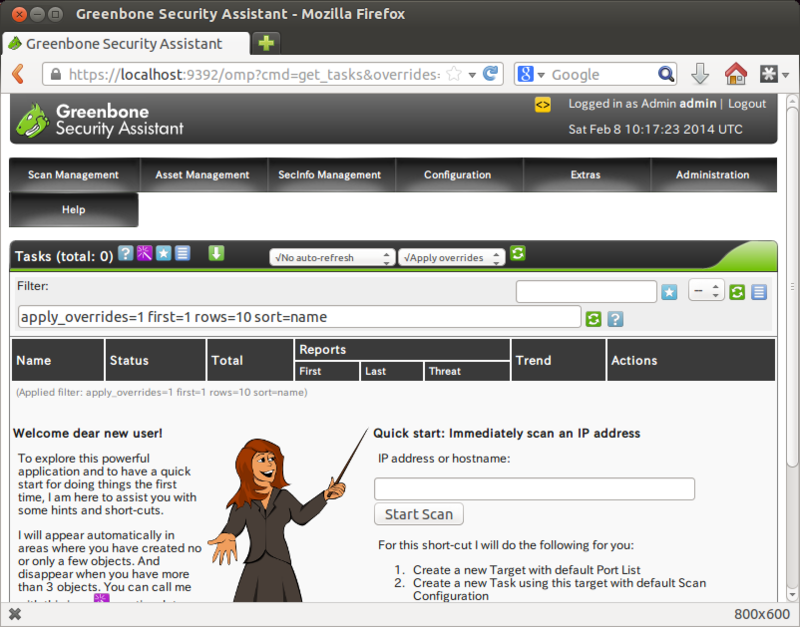Click yellow OMP code icon in header

(543, 105)
